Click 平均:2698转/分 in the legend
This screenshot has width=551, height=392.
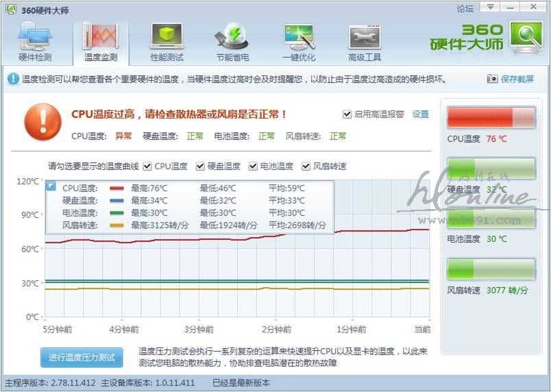click(x=297, y=225)
